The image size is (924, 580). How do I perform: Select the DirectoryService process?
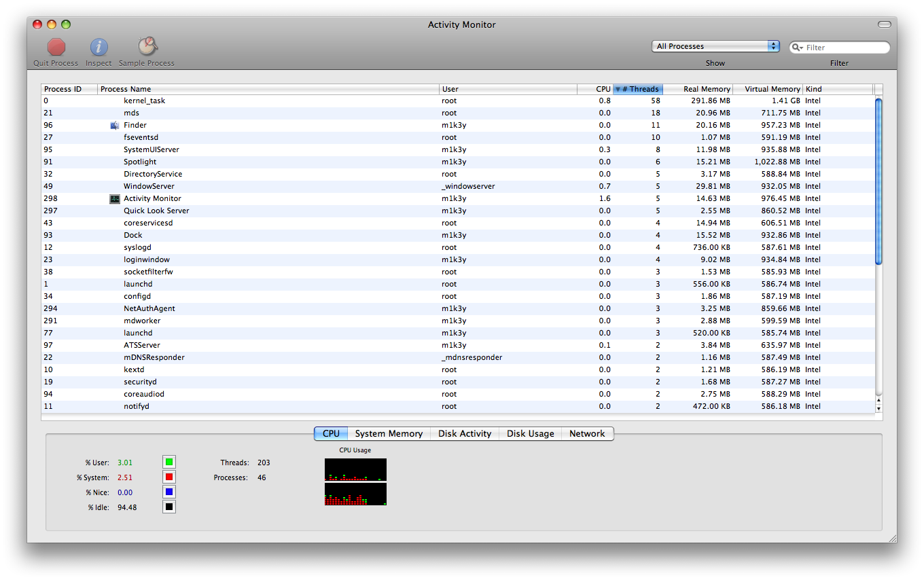coord(458,174)
